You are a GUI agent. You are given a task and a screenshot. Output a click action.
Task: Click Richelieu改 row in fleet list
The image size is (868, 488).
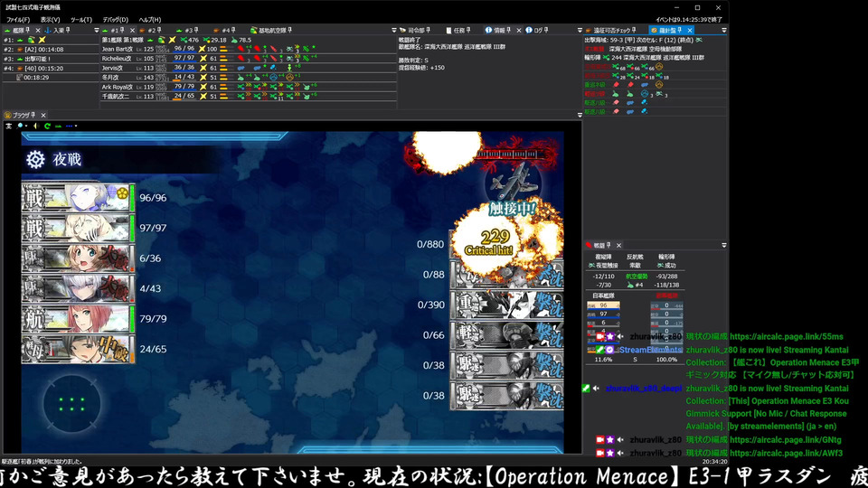[249, 59]
